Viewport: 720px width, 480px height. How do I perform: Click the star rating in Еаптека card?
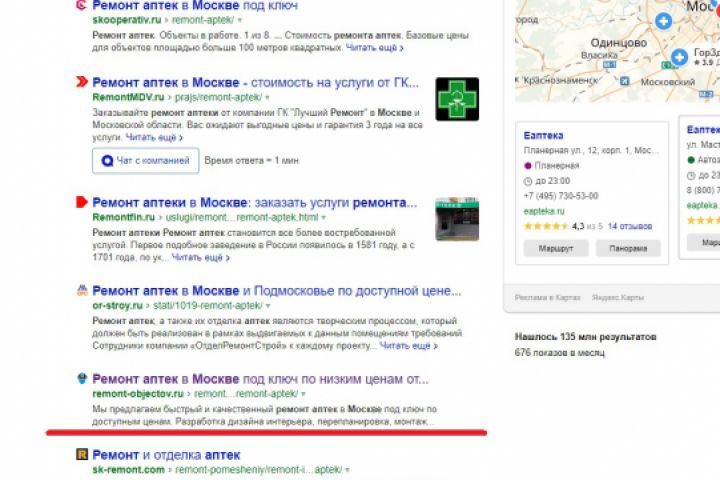click(x=546, y=226)
